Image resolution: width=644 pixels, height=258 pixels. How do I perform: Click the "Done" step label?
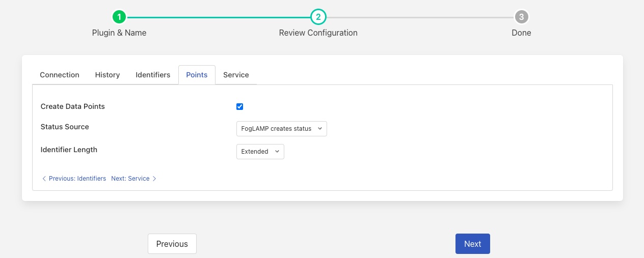[521, 33]
